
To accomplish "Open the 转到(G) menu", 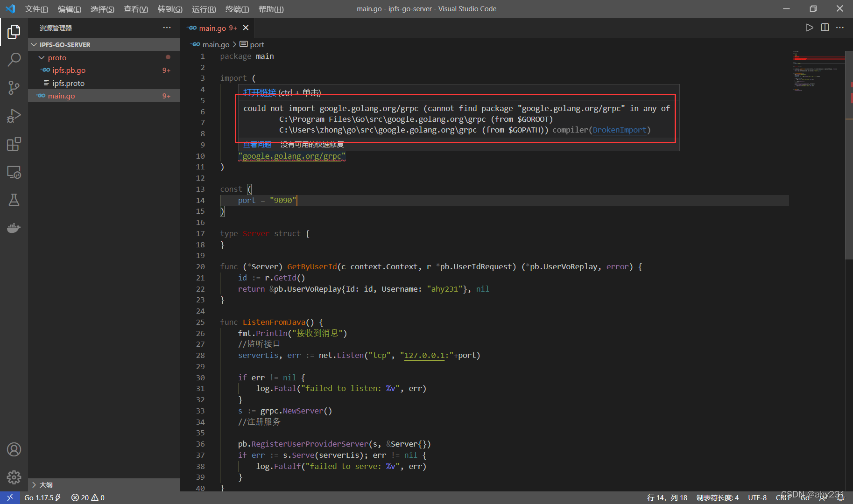I will tap(170, 9).
